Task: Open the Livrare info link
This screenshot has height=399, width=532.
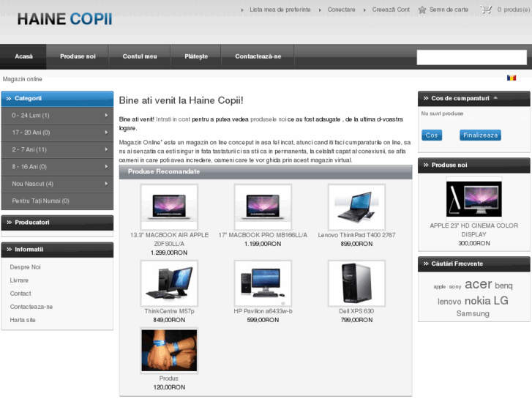Action: click(x=19, y=280)
